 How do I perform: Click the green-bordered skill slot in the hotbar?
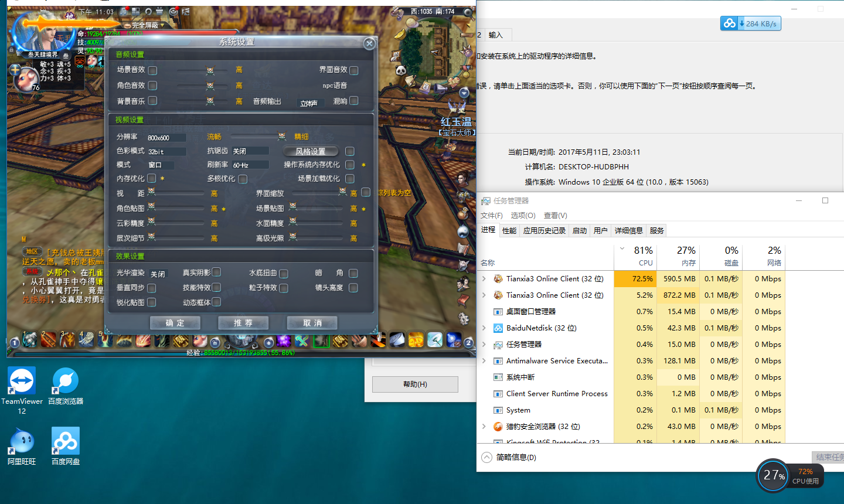coord(321,340)
